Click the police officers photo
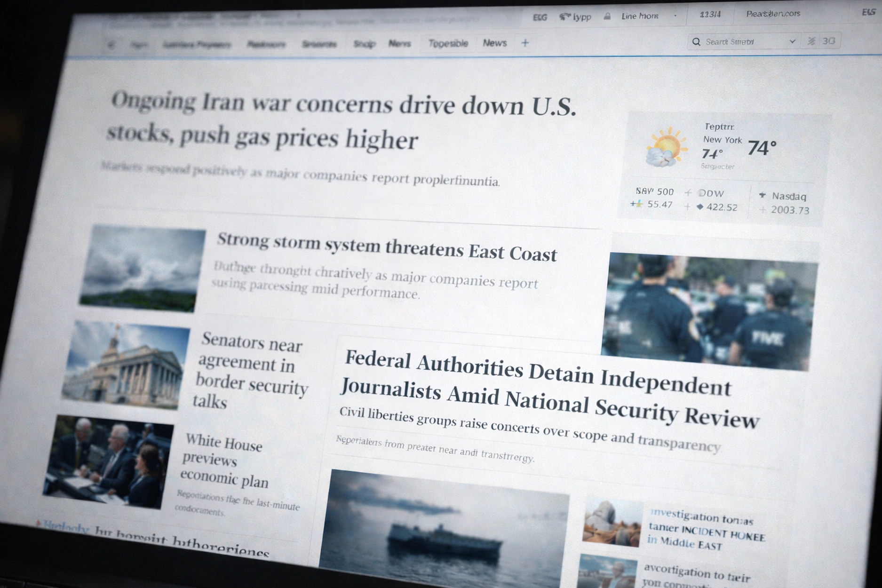This screenshot has width=882, height=588. 709,311
